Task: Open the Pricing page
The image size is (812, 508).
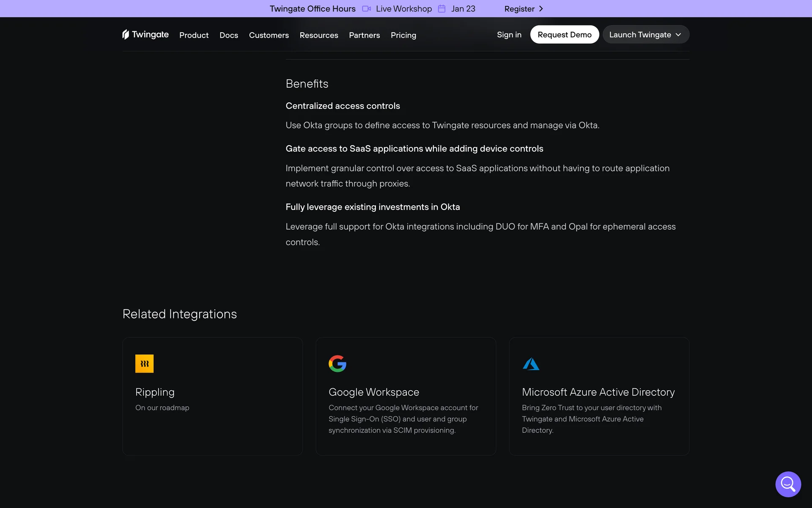Action: [x=403, y=35]
